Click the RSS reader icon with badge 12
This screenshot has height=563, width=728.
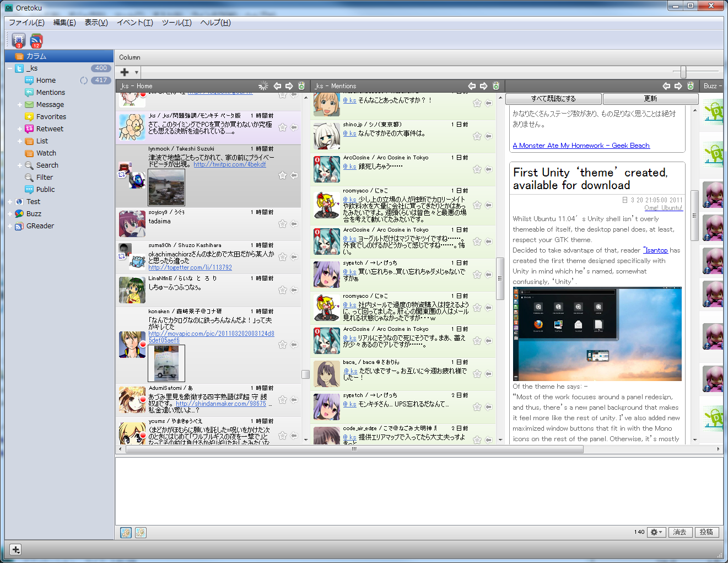coord(36,40)
